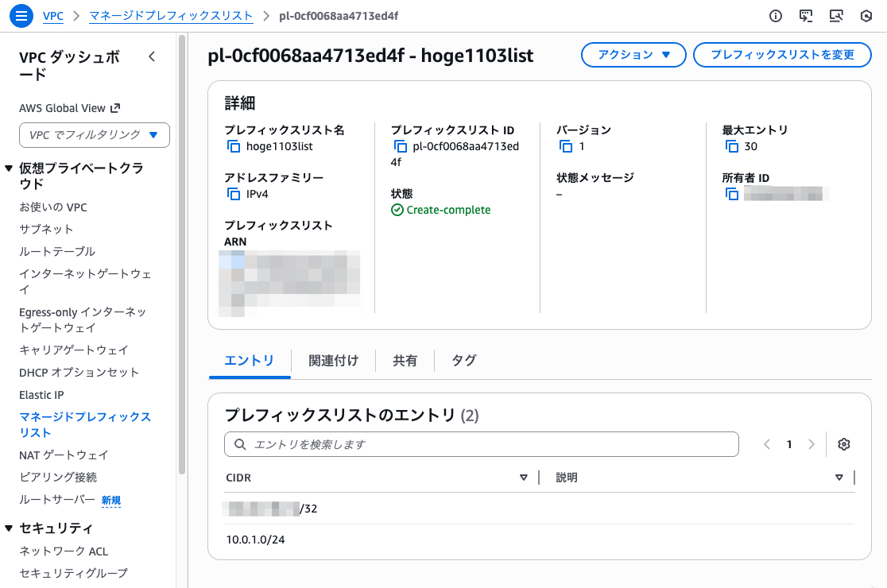This screenshot has width=887, height=588.
Task: Open the 説明 column sort dropdown
Action: point(839,477)
